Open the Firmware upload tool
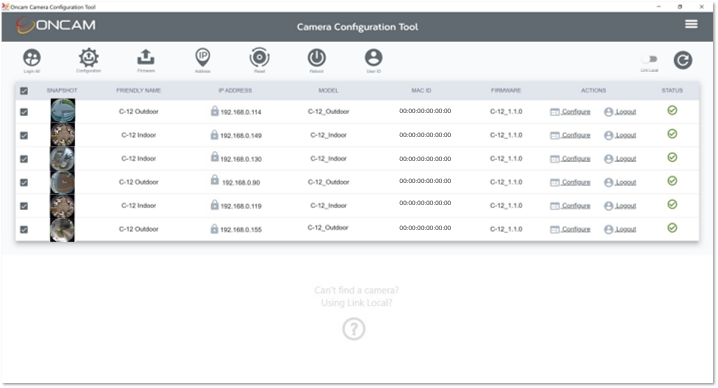The width and height of the screenshot is (718, 388). (x=146, y=57)
